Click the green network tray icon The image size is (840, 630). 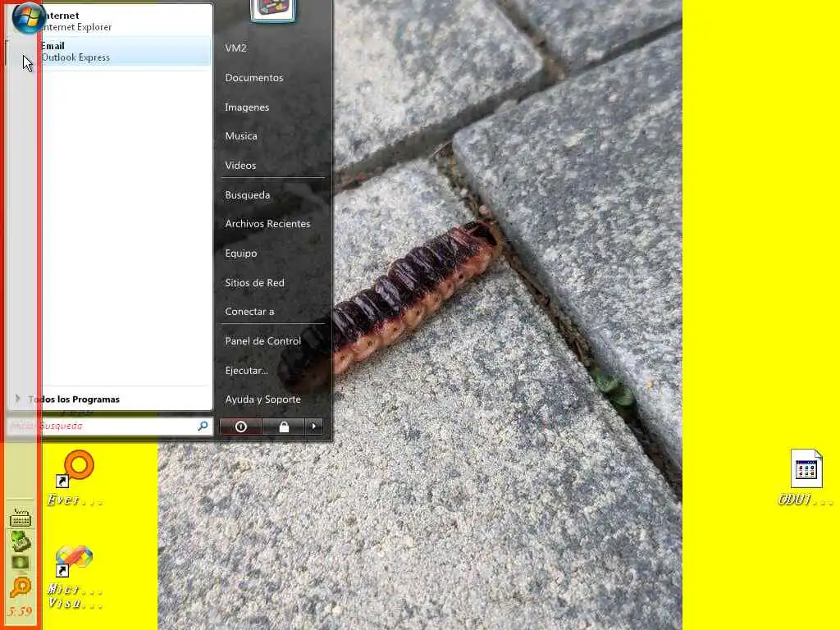[21, 541]
